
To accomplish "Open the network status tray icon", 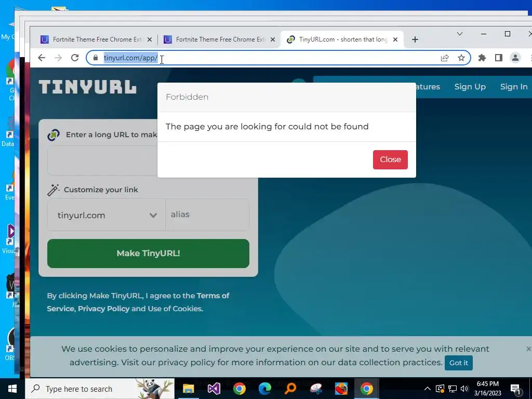I will 453,389.
